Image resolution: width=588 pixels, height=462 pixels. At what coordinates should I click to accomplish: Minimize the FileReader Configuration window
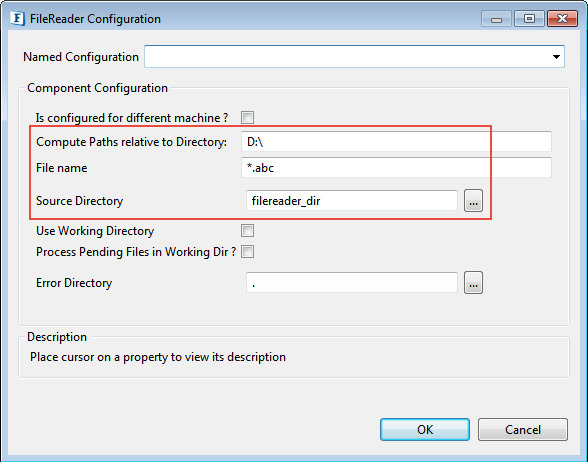tap(496, 19)
